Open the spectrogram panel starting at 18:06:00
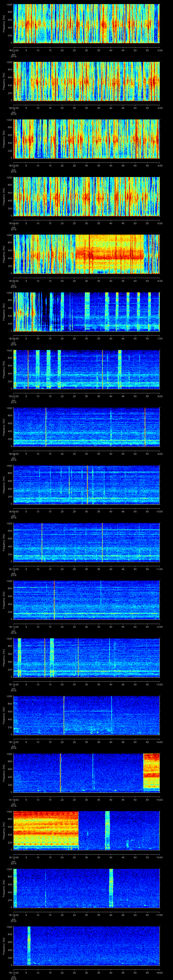Viewport: 173px width, 980px height. [x=86, y=312]
